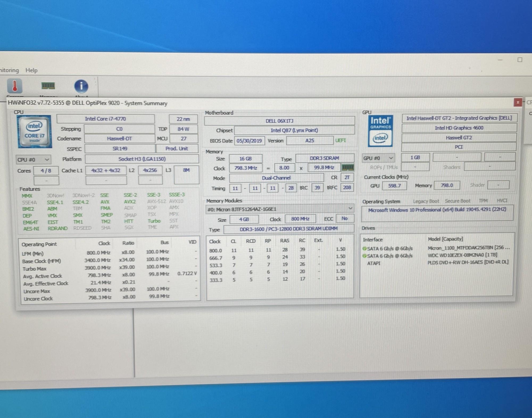Click the Uncore Max row

pyautogui.click(x=110, y=290)
